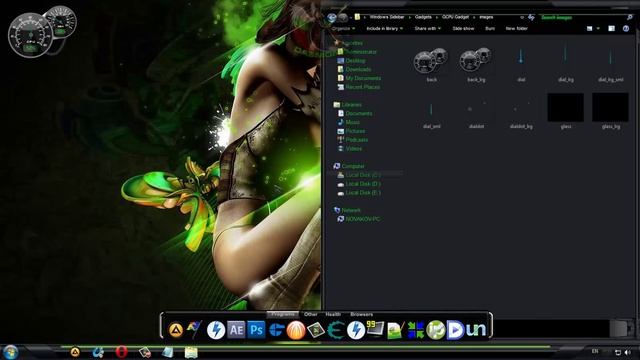The width and height of the screenshot is (640, 360).
Task: Select Desktop in the navigation pane
Action: [x=351, y=61]
